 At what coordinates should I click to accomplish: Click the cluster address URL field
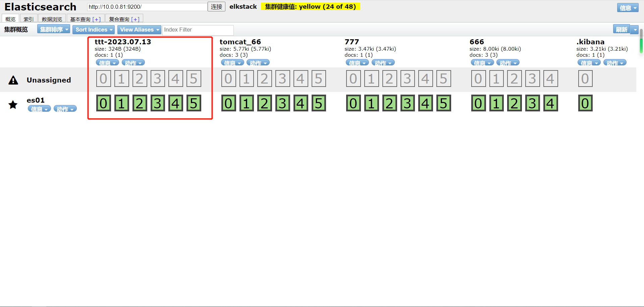point(147,7)
